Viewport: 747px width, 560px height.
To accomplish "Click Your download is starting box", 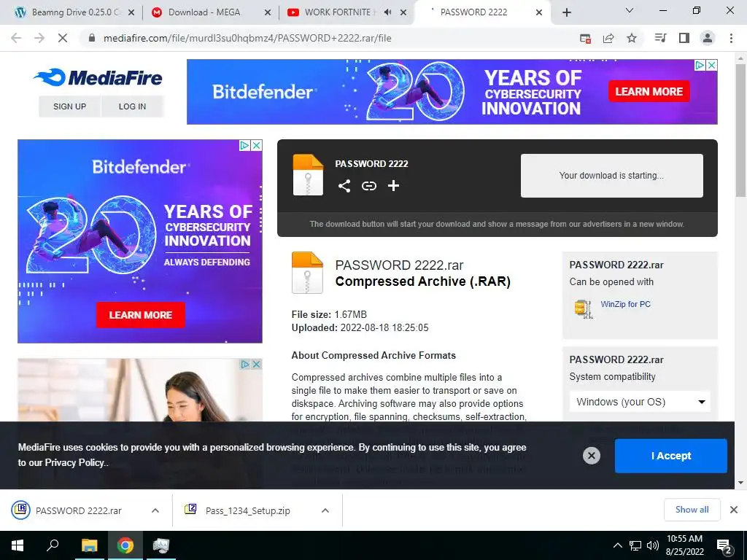I will pyautogui.click(x=612, y=175).
